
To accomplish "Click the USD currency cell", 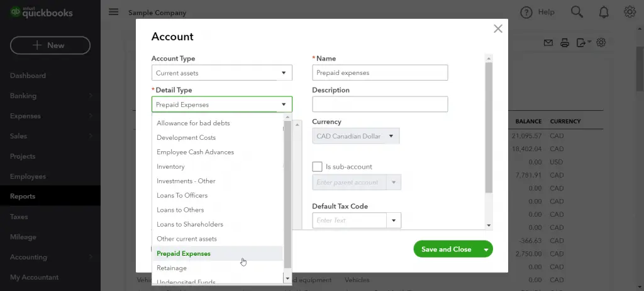I will (557, 162).
